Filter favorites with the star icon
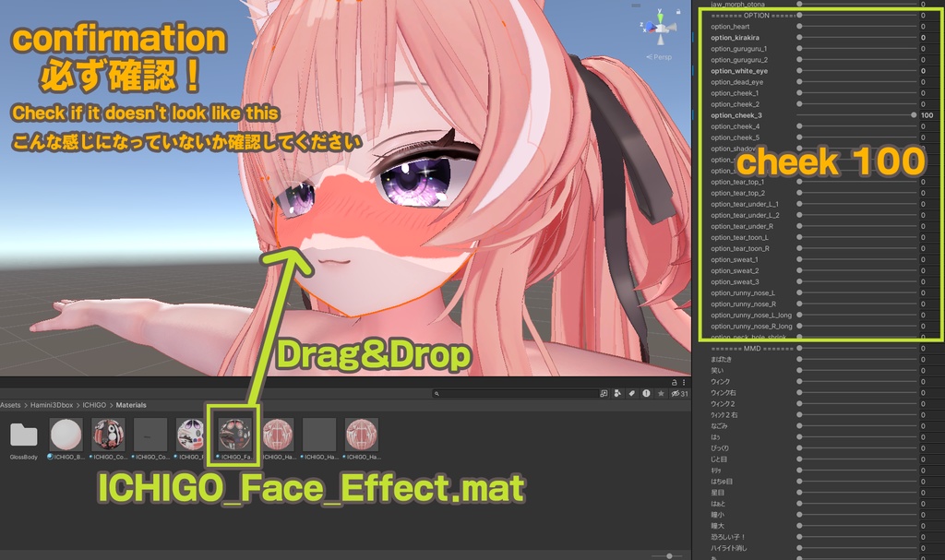 click(x=660, y=394)
